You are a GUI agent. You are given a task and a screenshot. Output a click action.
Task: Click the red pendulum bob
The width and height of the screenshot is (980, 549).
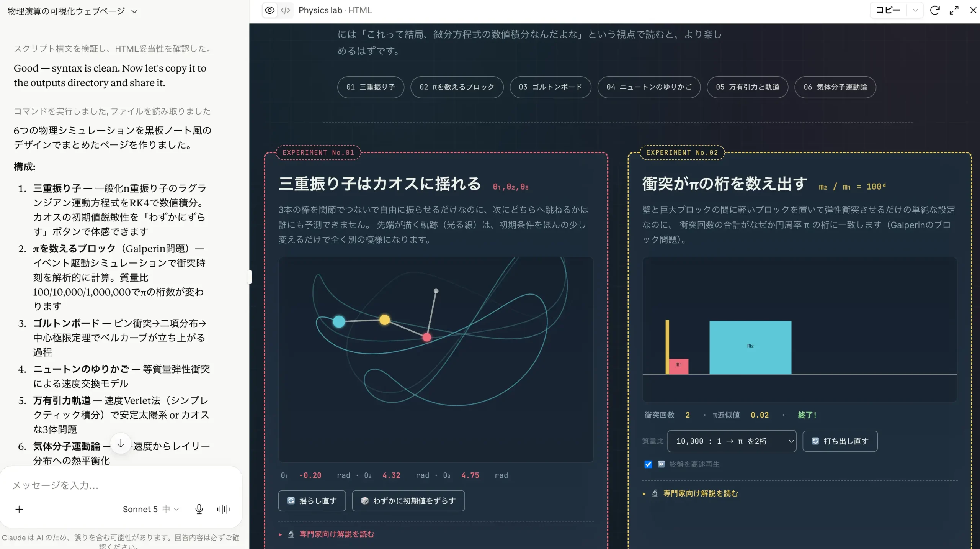click(427, 337)
